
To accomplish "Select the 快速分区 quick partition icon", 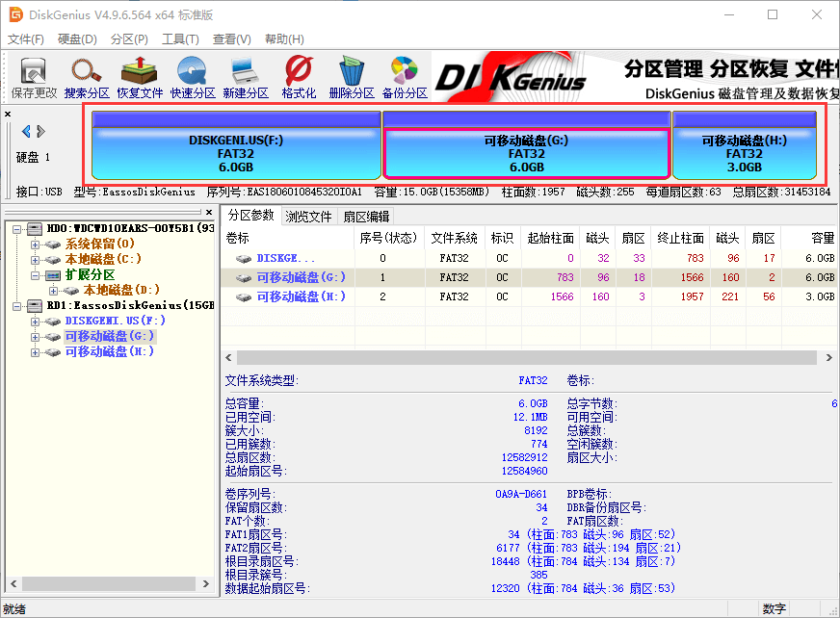I will [193, 76].
